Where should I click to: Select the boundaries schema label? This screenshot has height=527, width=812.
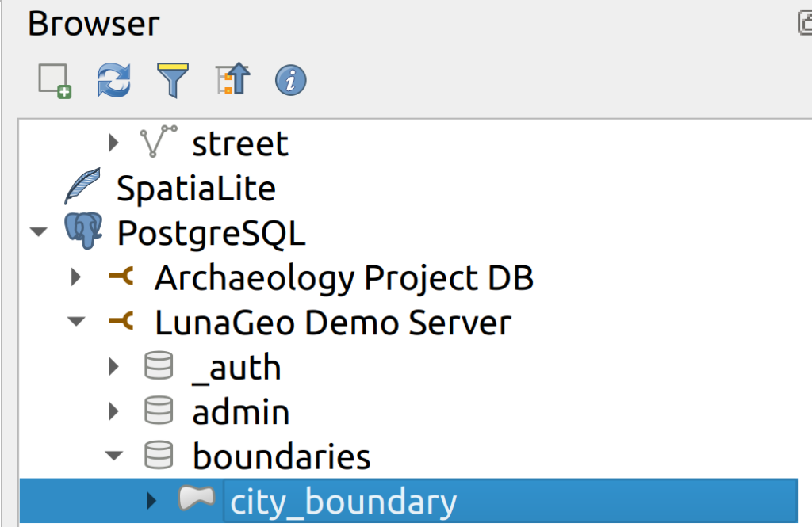pos(281,456)
